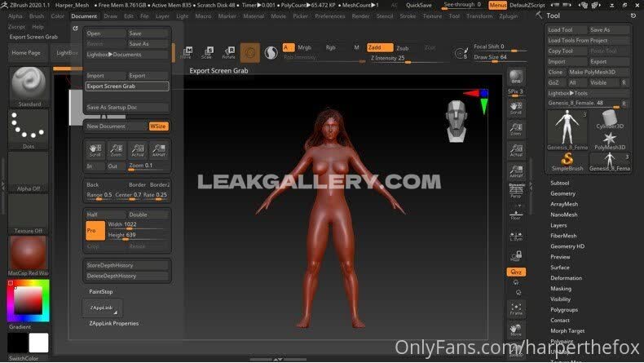Open the Dots stroke picker
Viewport: 644px width, 363px height.
pyautogui.click(x=29, y=130)
